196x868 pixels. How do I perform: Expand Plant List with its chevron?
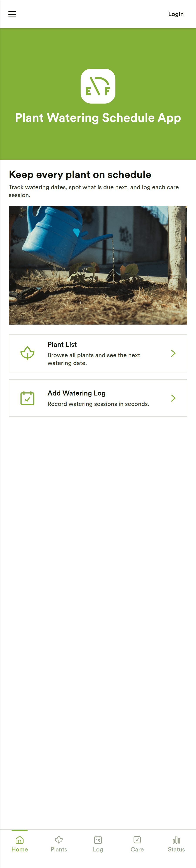173,353
